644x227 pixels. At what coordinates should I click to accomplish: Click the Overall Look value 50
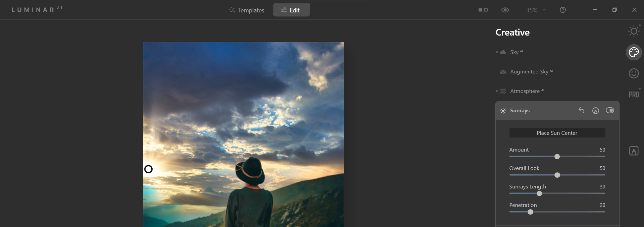[602, 168]
